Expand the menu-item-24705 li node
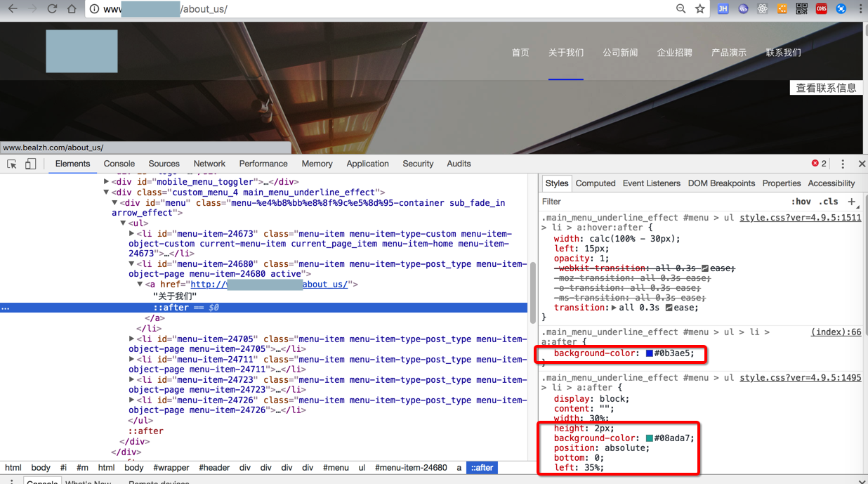The height and width of the screenshot is (484, 868). tap(132, 339)
